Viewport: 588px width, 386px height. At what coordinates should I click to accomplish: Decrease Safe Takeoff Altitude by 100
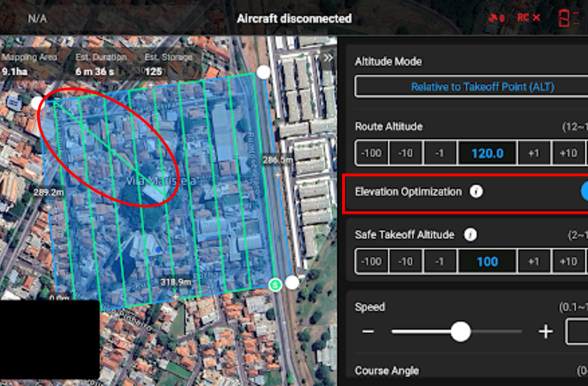[371, 261]
